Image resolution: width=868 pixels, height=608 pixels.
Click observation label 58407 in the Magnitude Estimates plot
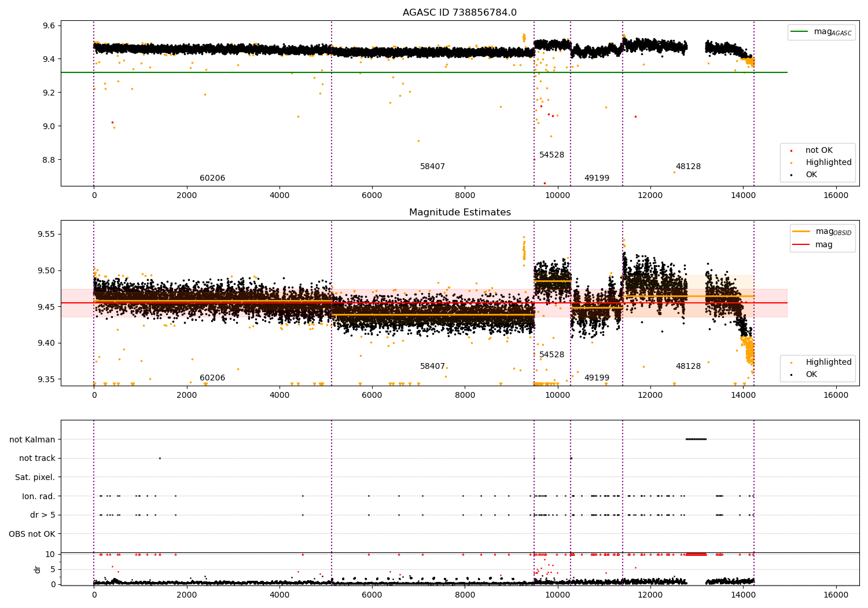[432, 367]
